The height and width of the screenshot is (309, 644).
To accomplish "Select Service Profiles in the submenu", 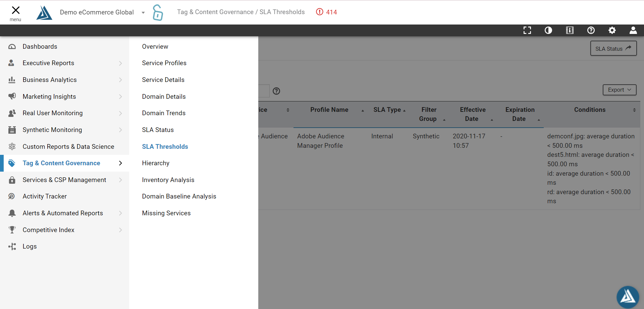I will (x=164, y=63).
